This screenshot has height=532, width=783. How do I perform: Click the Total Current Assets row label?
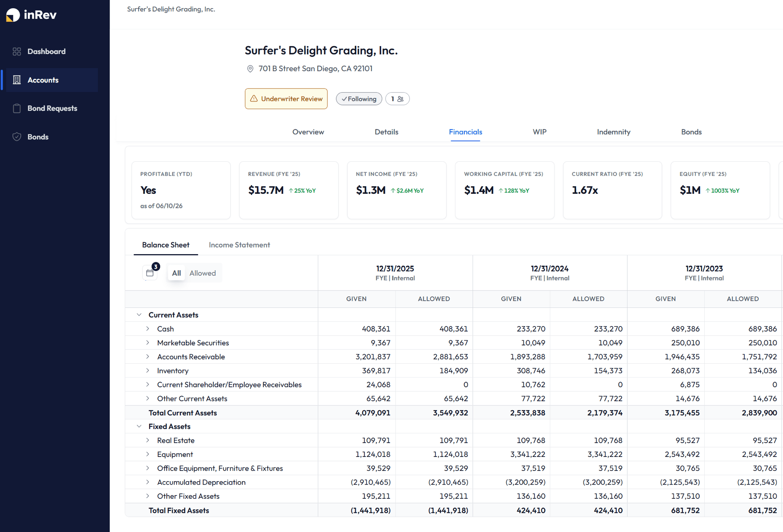pos(182,413)
